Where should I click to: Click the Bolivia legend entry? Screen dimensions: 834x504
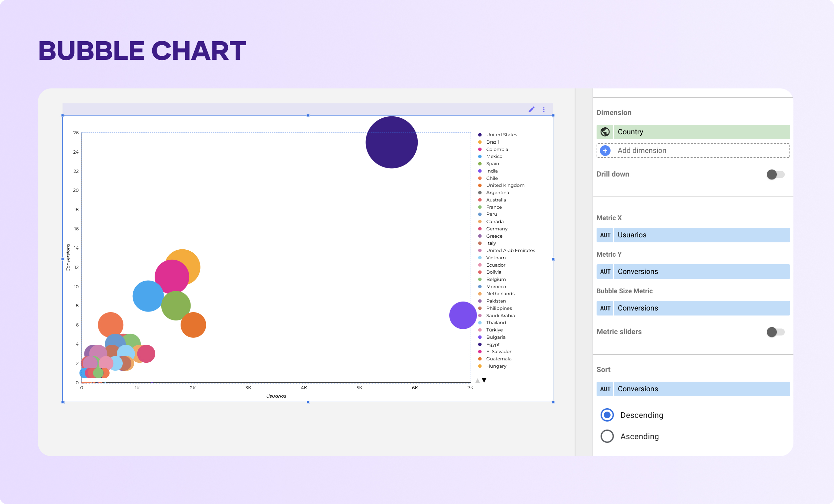[x=490, y=272]
